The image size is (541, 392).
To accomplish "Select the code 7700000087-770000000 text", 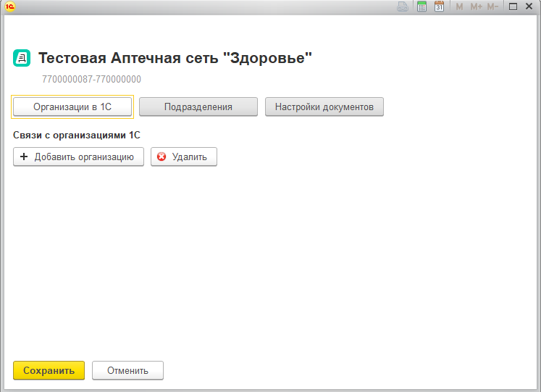I will [x=91, y=80].
